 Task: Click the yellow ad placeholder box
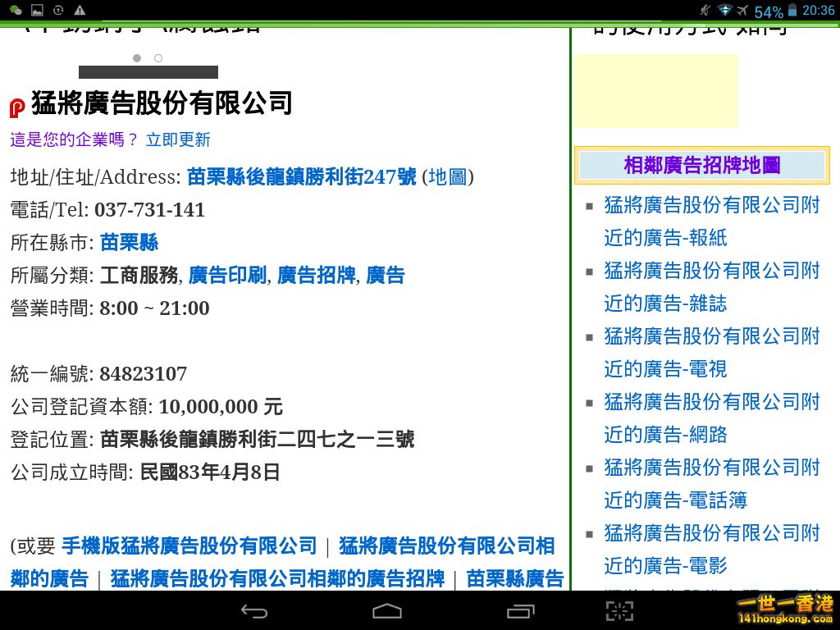655,90
